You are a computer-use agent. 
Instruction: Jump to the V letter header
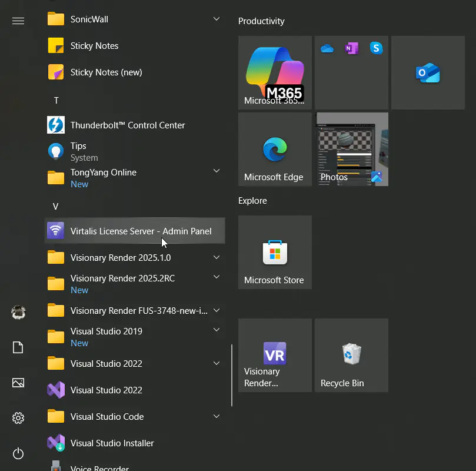(55, 207)
